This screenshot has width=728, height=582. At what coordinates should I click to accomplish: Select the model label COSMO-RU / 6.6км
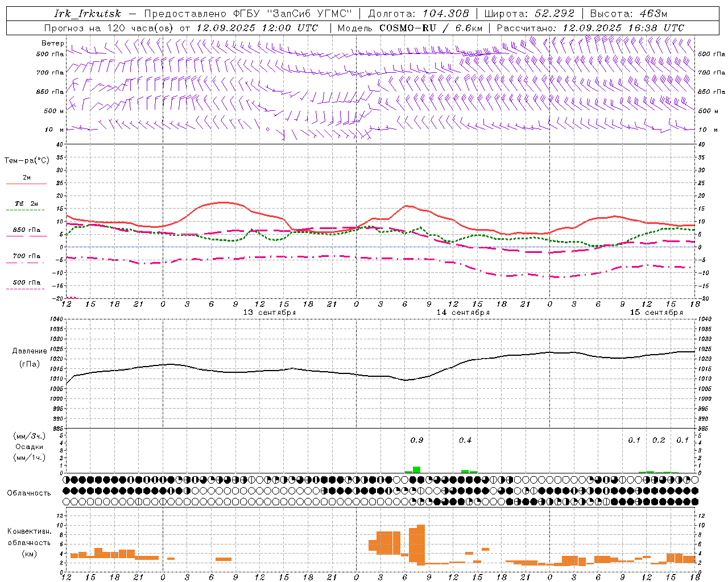tap(431, 28)
